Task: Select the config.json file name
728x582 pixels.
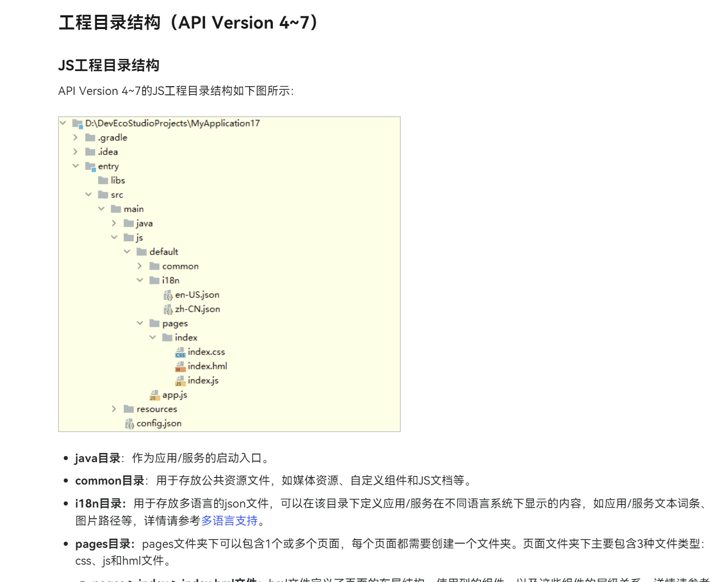Action: click(x=159, y=423)
